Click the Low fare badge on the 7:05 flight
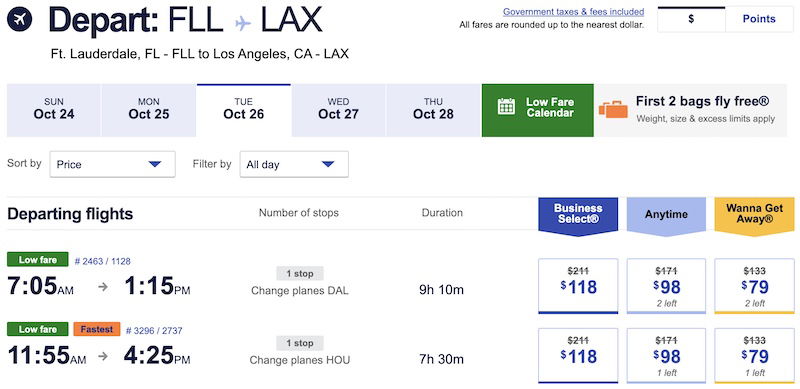The height and width of the screenshot is (389, 800). point(38,259)
